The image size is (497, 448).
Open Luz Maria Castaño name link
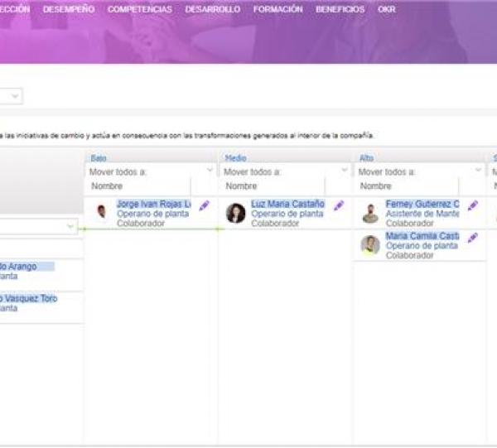pos(287,204)
